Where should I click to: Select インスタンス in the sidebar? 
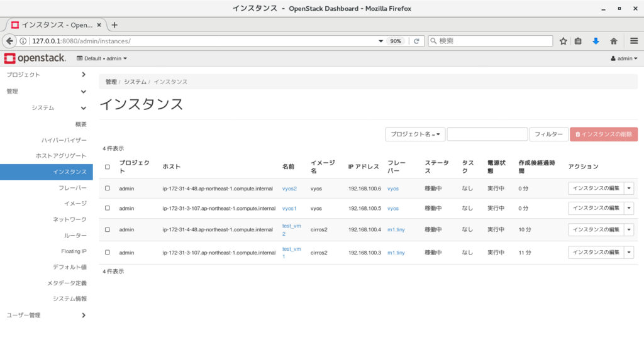[x=47, y=172]
